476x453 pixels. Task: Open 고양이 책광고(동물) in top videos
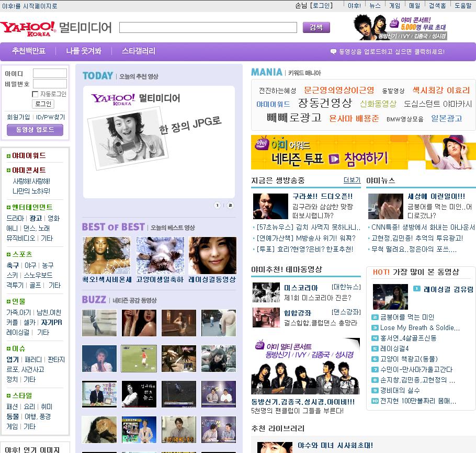click(409, 359)
